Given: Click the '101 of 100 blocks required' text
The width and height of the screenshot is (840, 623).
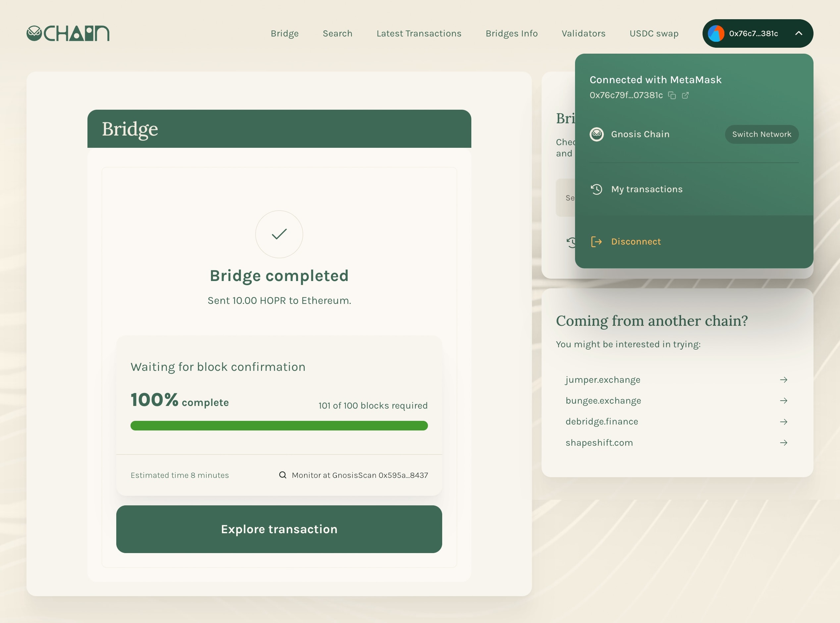Looking at the screenshot, I should coord(373,405).
